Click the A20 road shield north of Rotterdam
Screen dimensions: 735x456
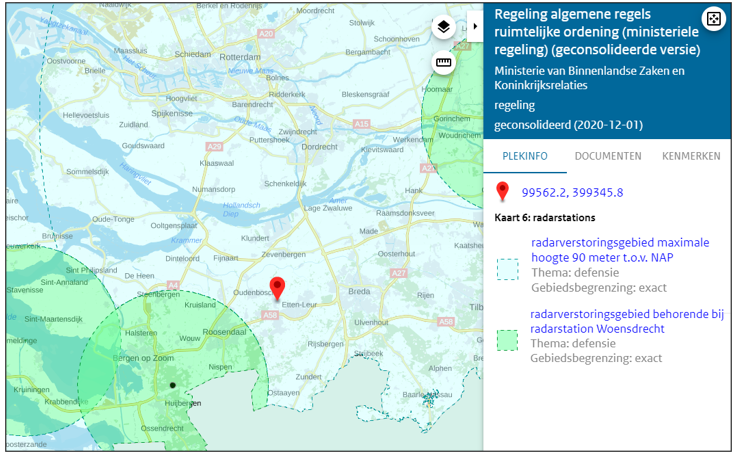click(x=266, y=34)
